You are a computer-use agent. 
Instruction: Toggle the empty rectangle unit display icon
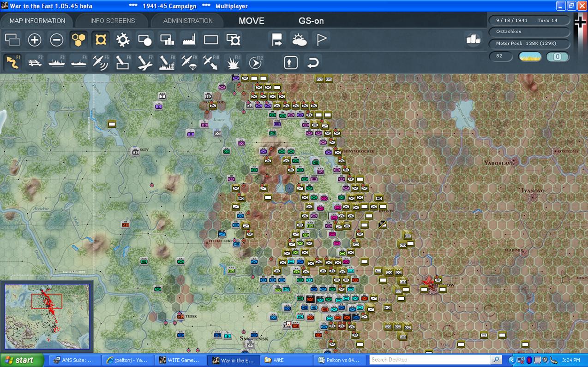pos(211,40)
